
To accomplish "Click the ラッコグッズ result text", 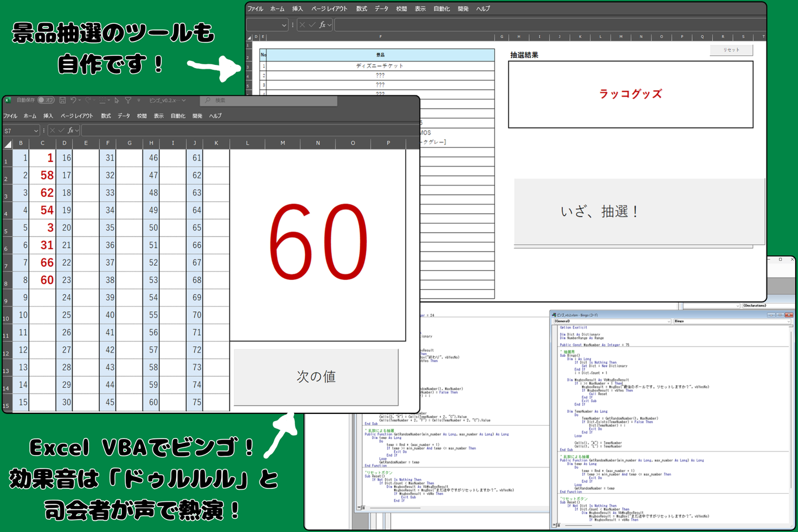I will [x=631, y=94].
